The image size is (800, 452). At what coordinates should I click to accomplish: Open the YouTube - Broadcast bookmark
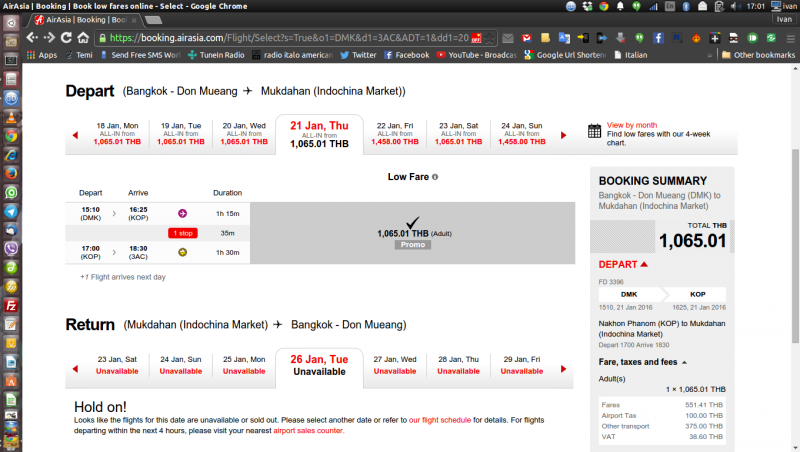click(x=477, y=55)
